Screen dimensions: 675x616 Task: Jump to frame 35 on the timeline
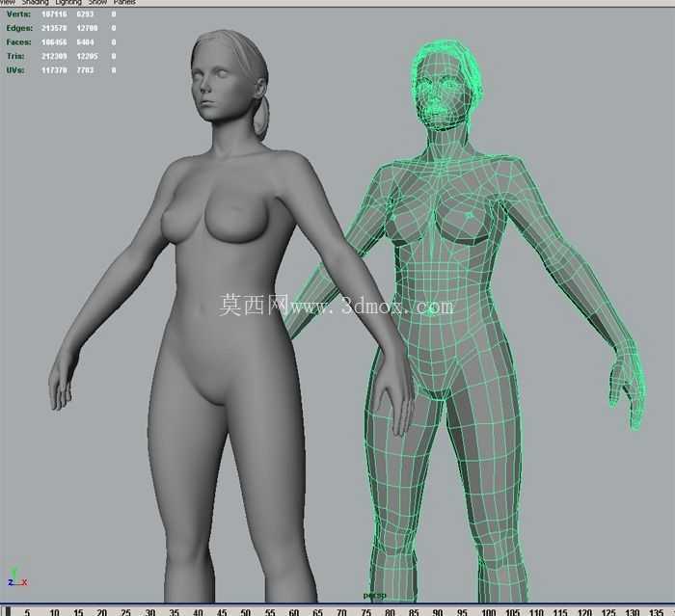(174, 612)
